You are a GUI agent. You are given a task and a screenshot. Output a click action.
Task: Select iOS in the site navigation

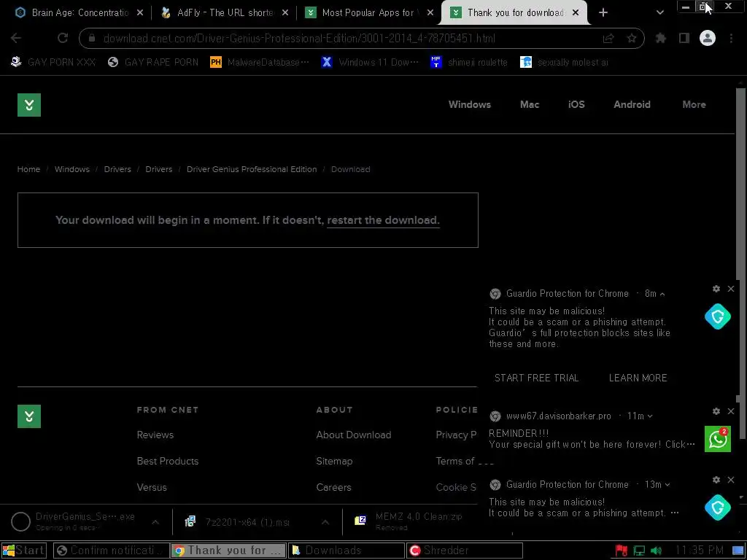coord(576,105)
